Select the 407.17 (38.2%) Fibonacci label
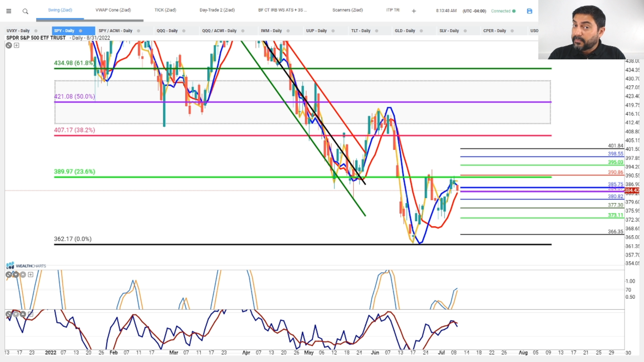The width and height of the screenshot is (644, 362). tap(74, 130)
